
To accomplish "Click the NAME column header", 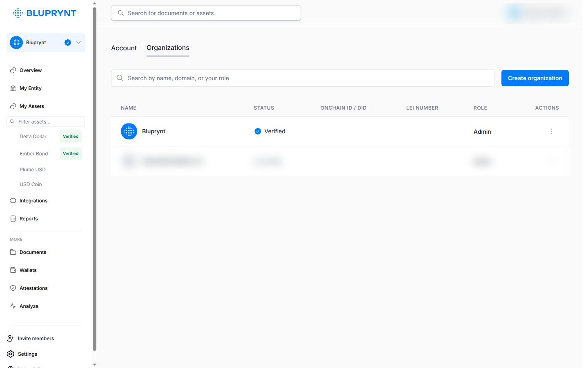I will (129, 108).
